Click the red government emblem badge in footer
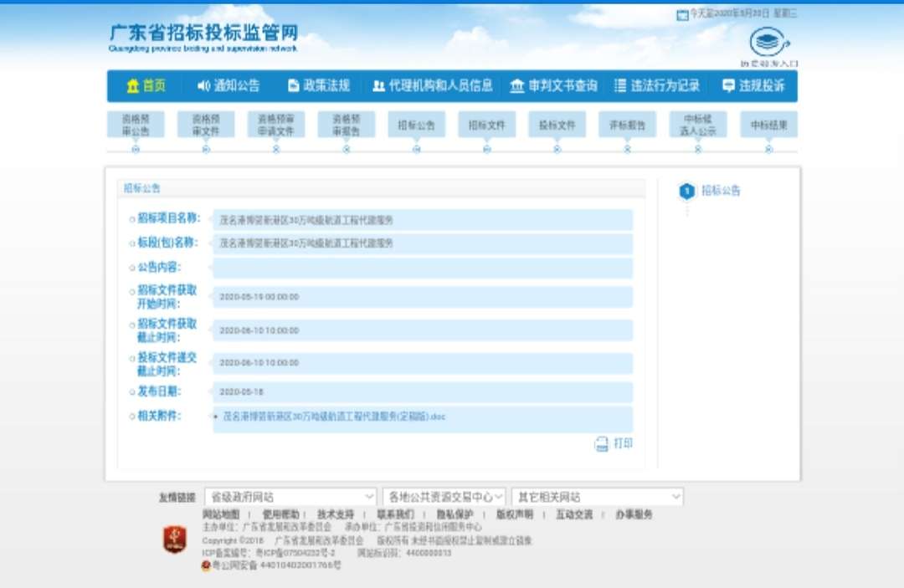 click(174, 539)
